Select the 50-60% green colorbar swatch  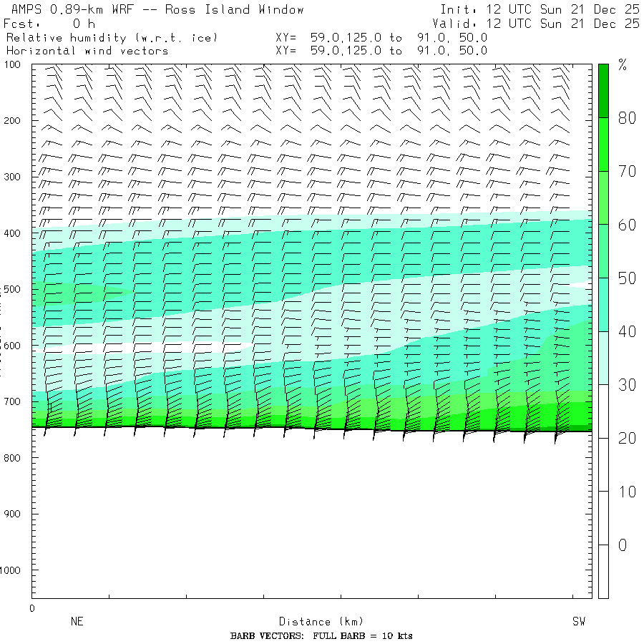(603, 251)
